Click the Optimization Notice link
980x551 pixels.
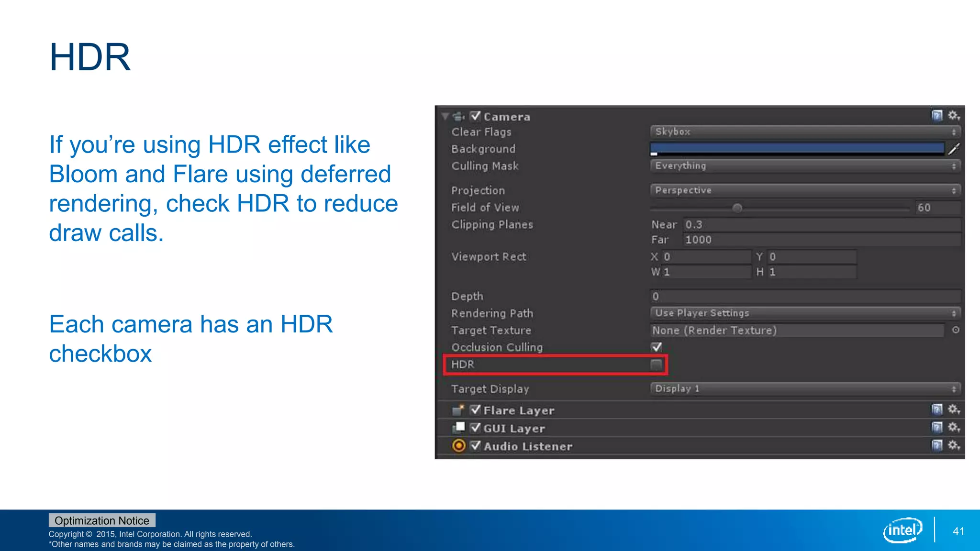[102, 520]
